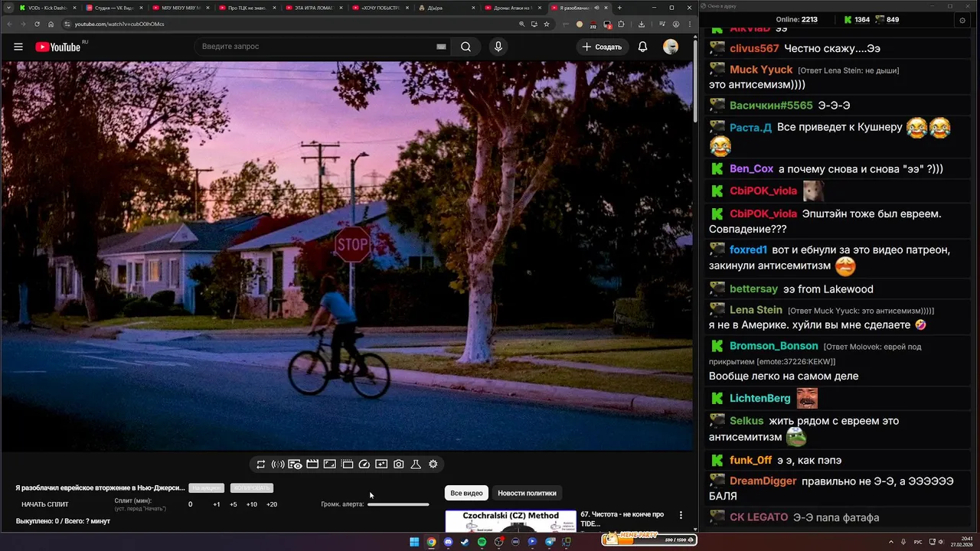Switch to the Студия — VK Видео tab
The image size is (980, 551).
(113, 8)
